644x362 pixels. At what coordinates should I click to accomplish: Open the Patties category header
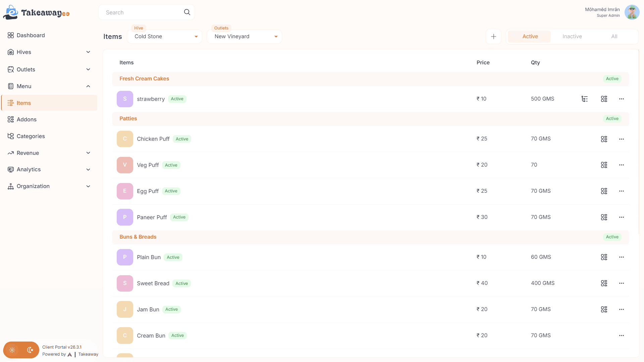tap(370, 119)
